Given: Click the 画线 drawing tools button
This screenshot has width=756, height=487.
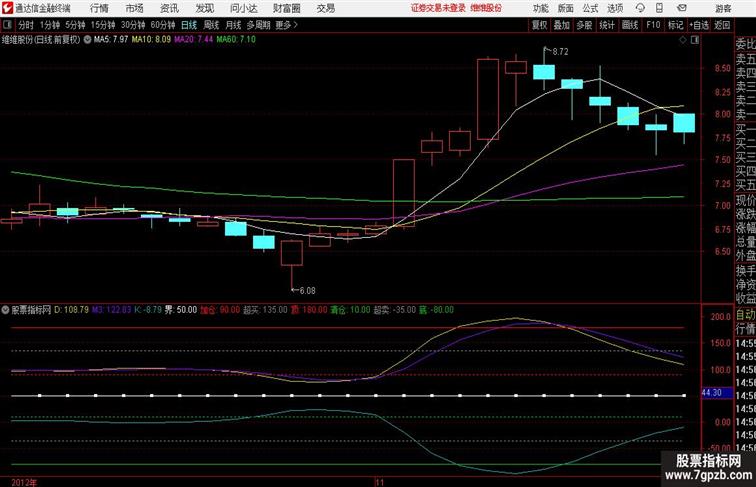Looking at the screenshot, I should point(630,25).
